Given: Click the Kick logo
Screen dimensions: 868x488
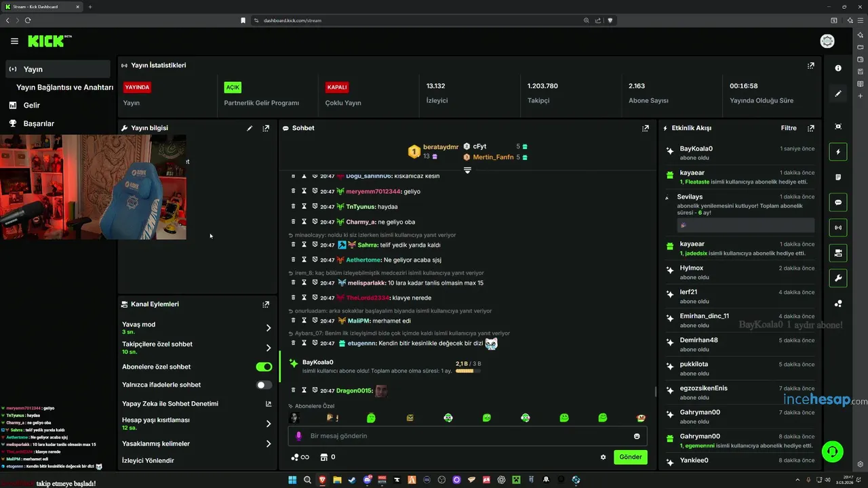Looking at the screenshot, I should tap(49, 41).
